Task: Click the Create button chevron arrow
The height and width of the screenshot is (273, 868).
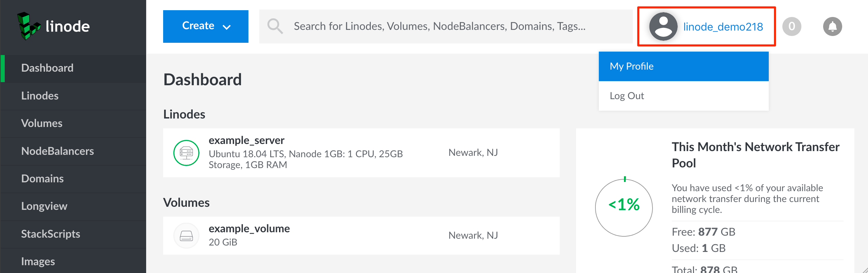Action: 227,27
